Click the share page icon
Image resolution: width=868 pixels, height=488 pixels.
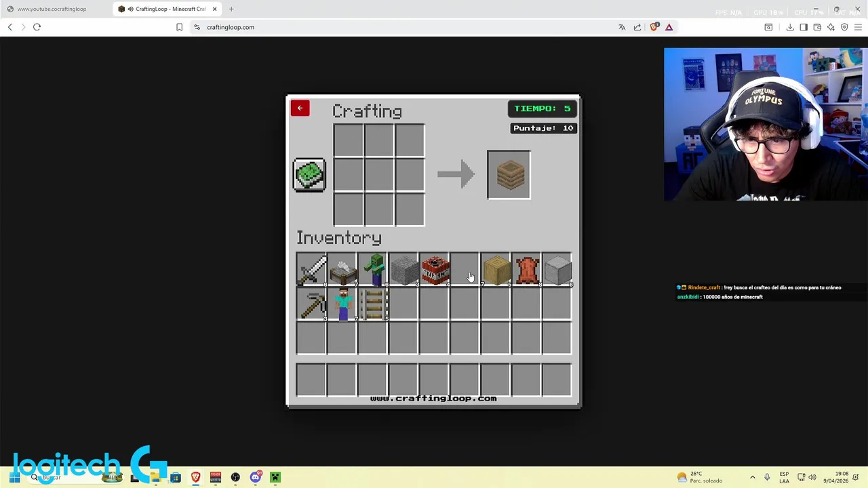pyautogui.click(x=637, y=27)
